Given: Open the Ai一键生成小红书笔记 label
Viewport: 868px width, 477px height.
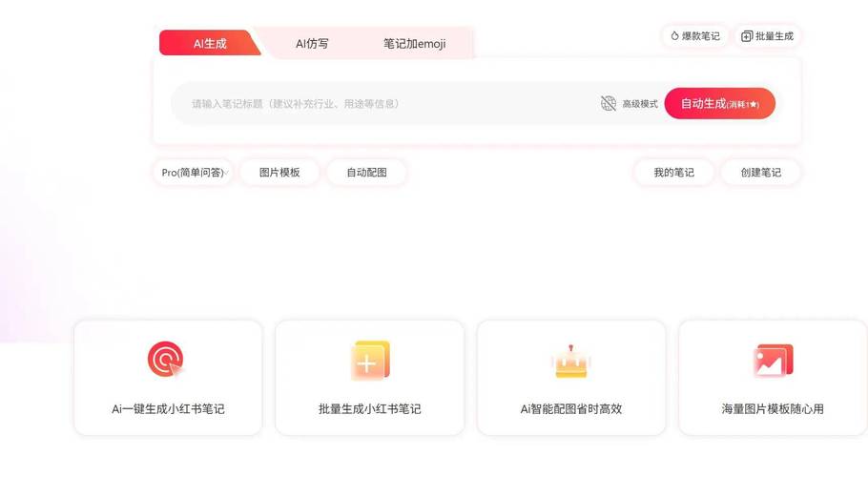Looking at the screenshot, I should coord(168,409).
